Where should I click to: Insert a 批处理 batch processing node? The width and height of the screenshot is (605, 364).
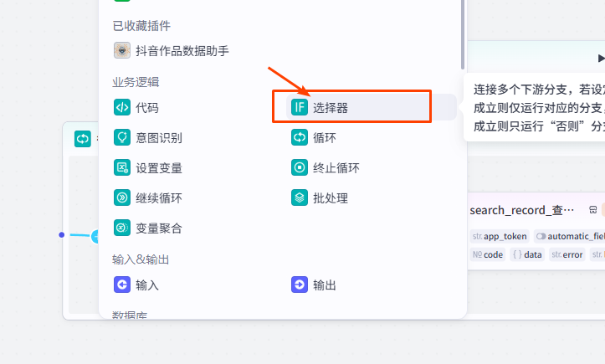coord(319,198)
